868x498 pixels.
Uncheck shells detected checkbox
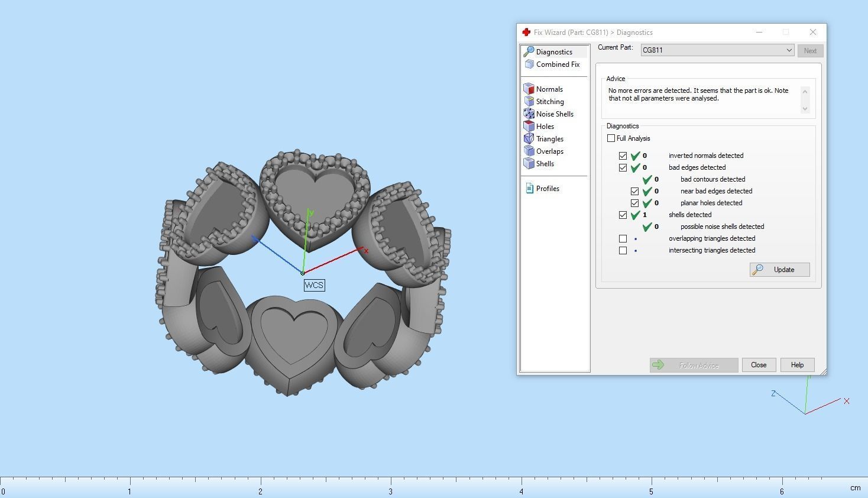pyautogui.click(x=623, y=215)
